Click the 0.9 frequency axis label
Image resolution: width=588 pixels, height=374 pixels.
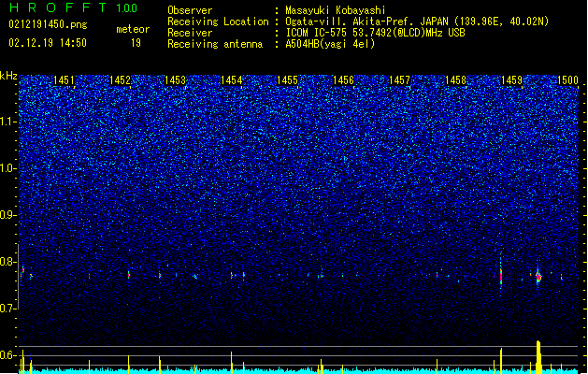pos(8,215)
